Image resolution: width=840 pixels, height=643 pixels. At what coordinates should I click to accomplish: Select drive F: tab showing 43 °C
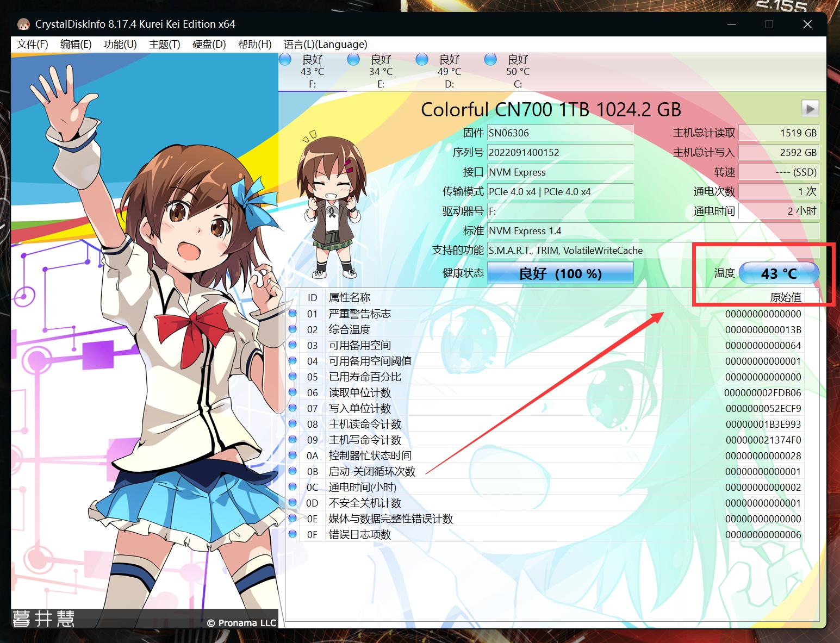click(312, 71)
